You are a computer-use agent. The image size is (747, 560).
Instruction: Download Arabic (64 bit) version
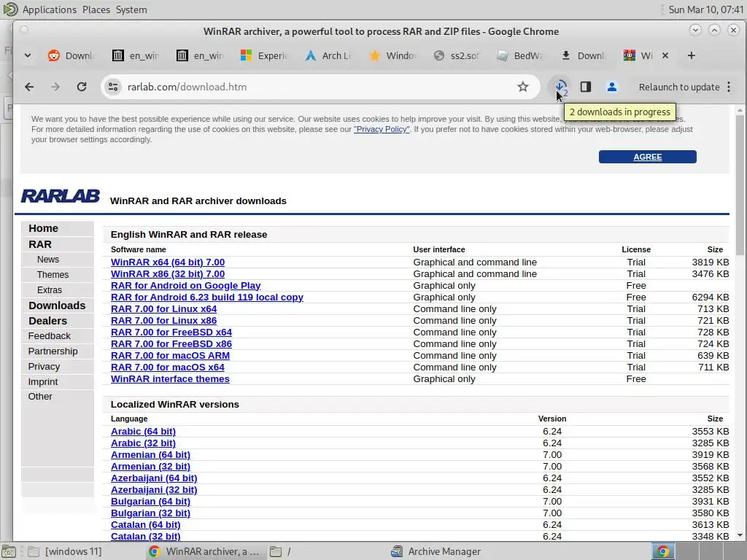144,431
